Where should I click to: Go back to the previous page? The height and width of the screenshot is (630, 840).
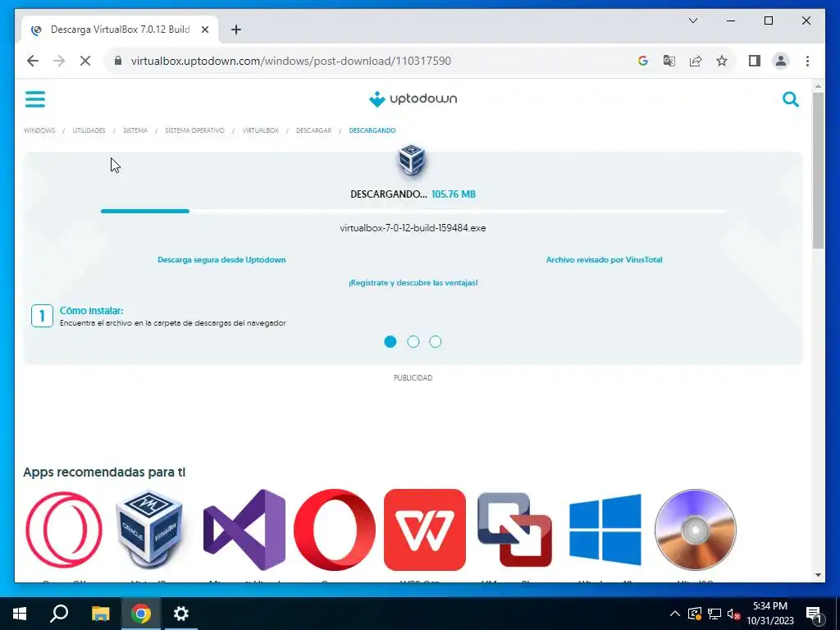pyautogui.click(x=33, y=61)
